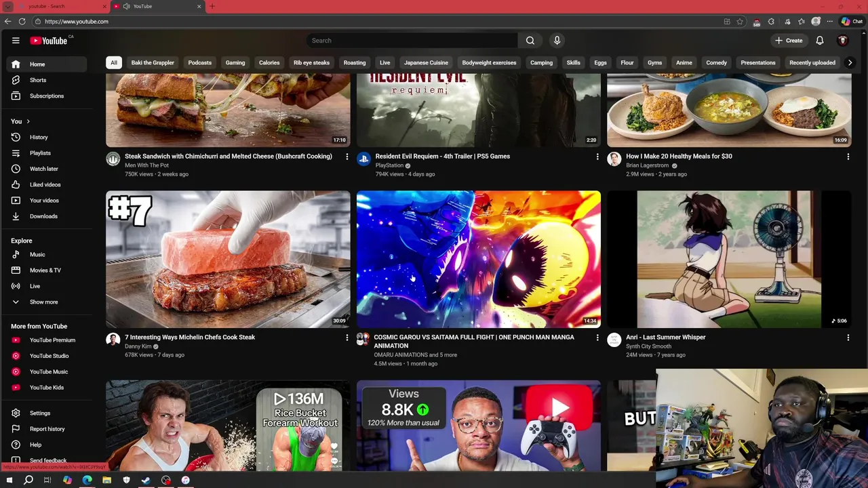Open options for 20 Healthy Meals video
The width and height of the screenshot is (868, 488).
point(848,157)
